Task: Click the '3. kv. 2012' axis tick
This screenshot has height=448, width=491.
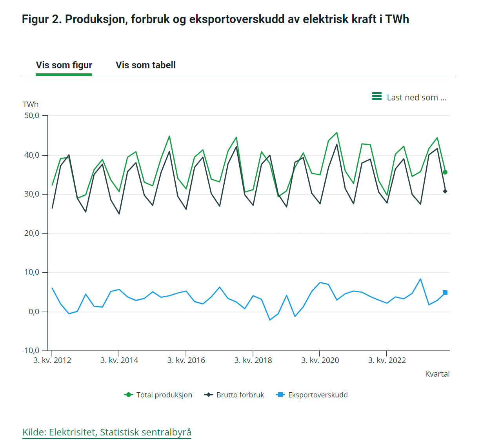Action: pyautogui.click(x=52, y=360)
